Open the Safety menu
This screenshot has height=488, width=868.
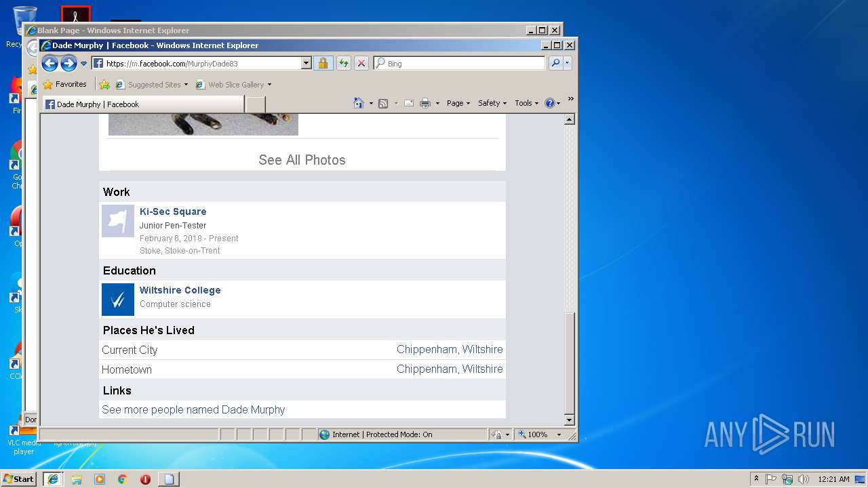click(492, 103)
